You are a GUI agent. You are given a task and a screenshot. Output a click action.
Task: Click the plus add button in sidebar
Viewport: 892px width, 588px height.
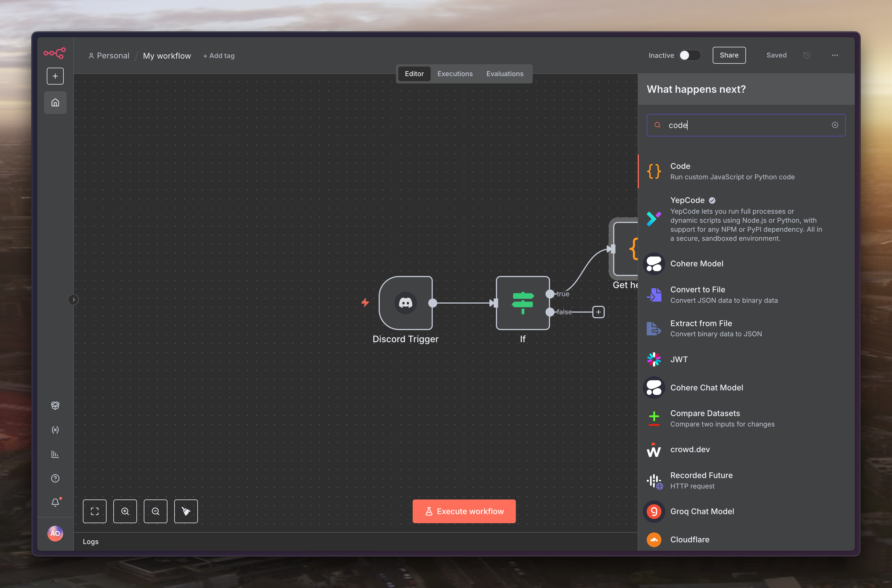pos(55,76)
